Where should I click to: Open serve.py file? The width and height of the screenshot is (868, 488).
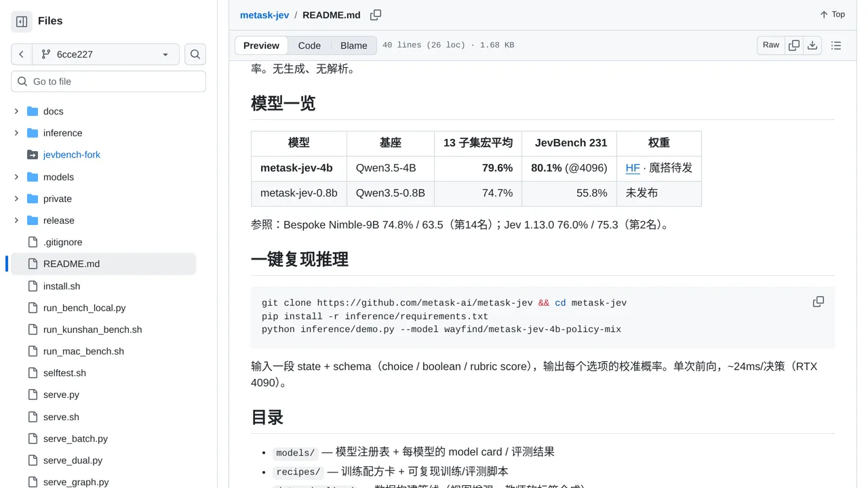(x=61, y=394)
